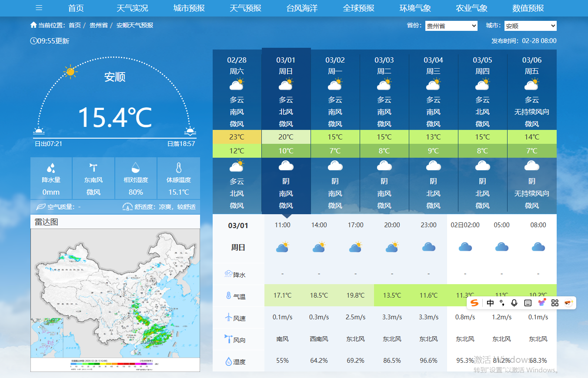Screen dimensions: 588x378
Task: Select the wind vane icon above 东南风
Action: [93, 168]
